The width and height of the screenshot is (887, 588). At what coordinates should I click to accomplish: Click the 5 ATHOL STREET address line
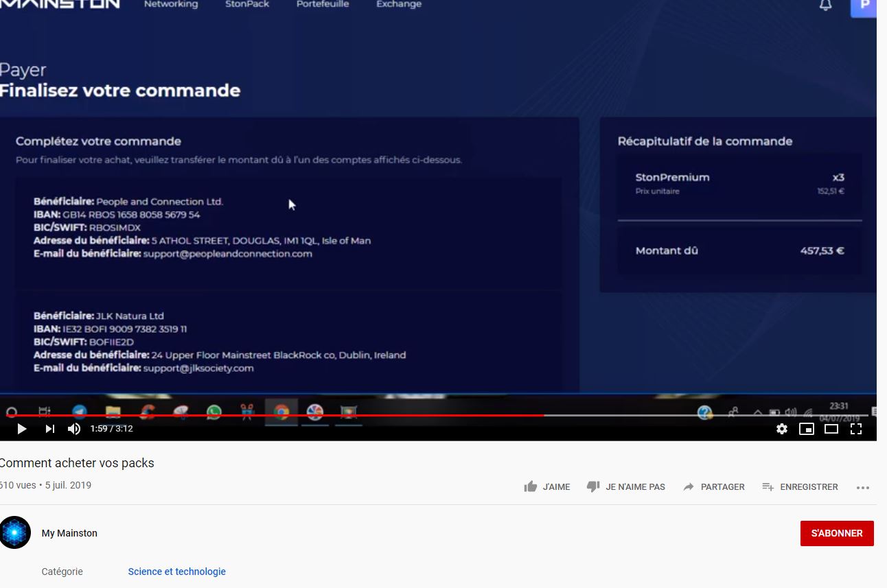pos(202,241)
